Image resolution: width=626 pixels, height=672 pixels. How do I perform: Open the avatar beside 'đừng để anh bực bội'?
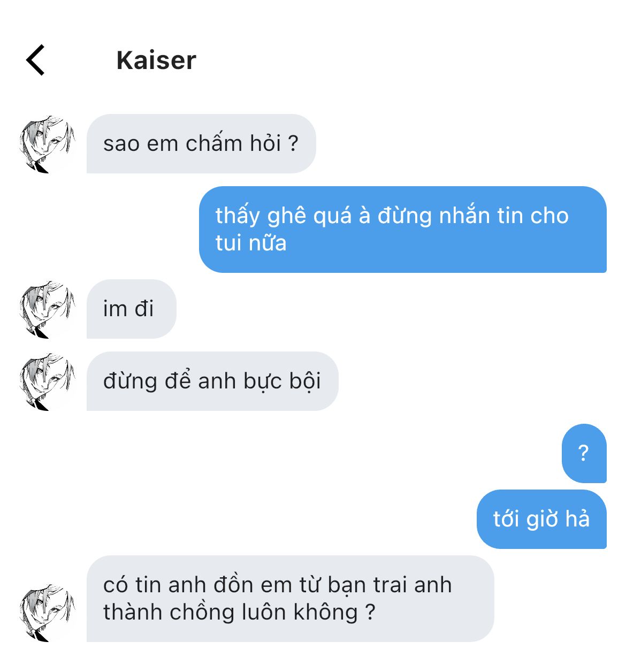pos(47,381)
